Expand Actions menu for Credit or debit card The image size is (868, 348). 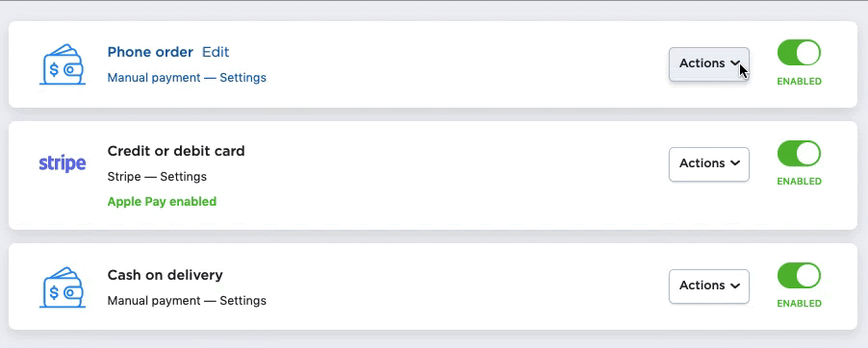pyautogui.click(x=709, y=163)
